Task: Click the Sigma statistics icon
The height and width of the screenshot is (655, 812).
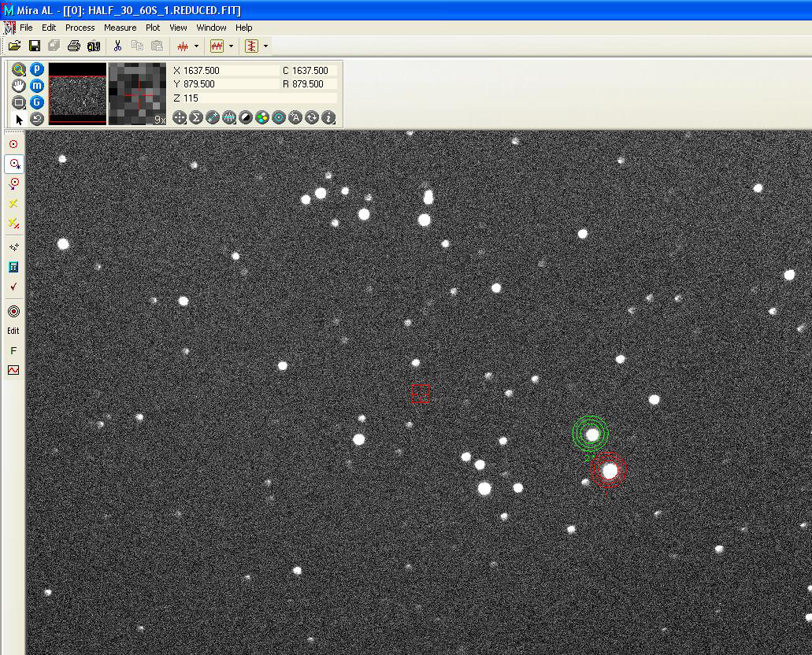Action: click(196, 117)
